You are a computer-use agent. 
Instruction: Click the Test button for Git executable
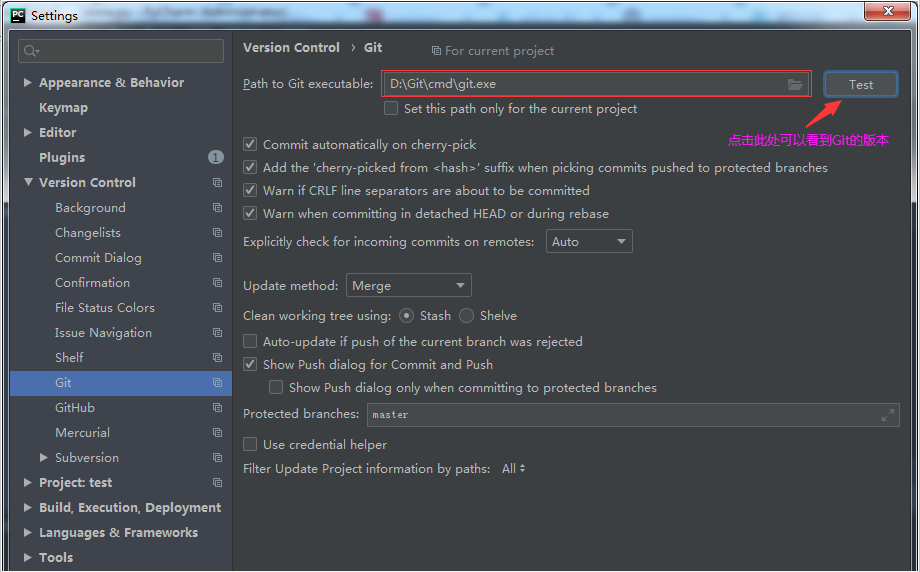tap(861, 84)
